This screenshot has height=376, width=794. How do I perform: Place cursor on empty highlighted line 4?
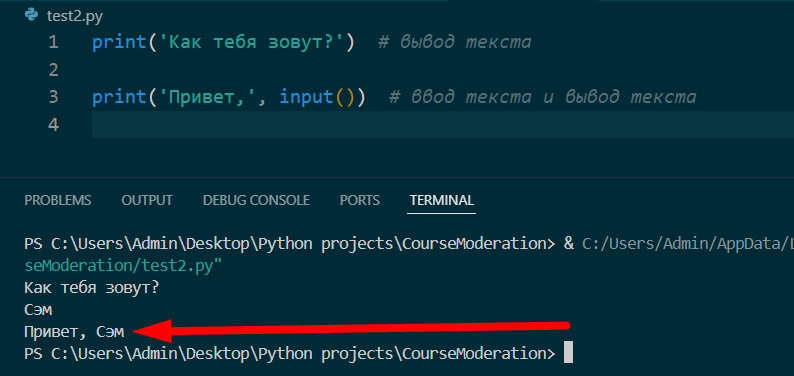(x=443, y=124)
